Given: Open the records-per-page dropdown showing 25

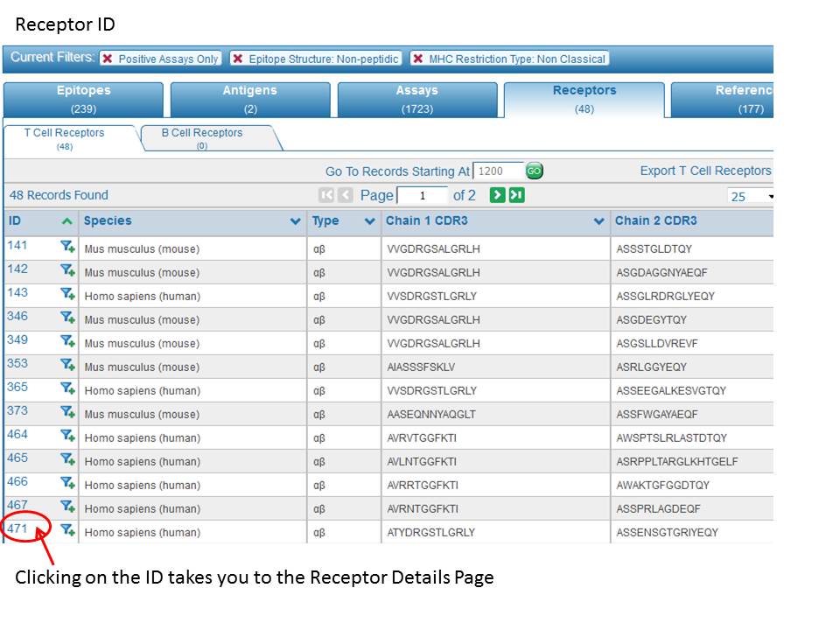Looking at the screenshot, I should click(x=751, y=196).
